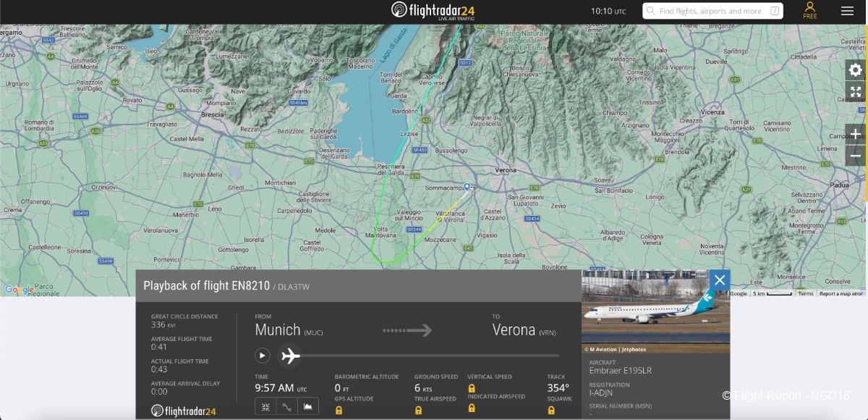Open the map settings gear
Image resolution: width=868 pixels, height=420 pixels.
pyautogui.click(x=856, y=70)
